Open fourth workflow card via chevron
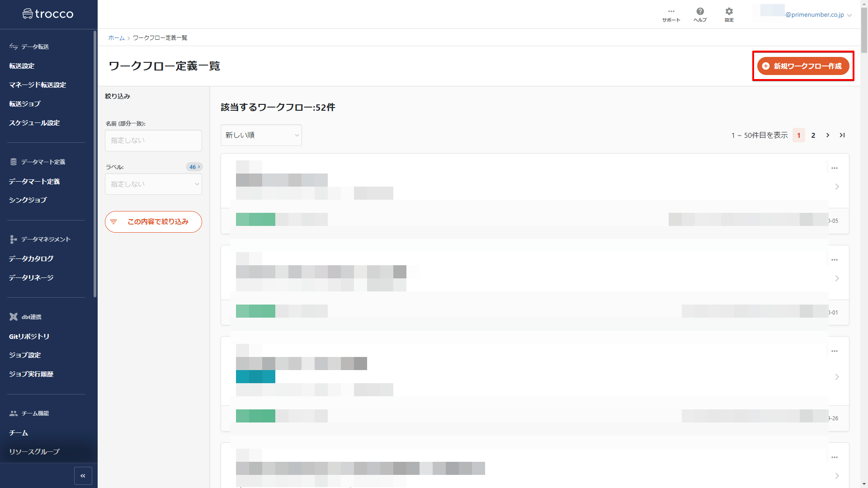This screenshot has width=868, height=488. (837, 476)
